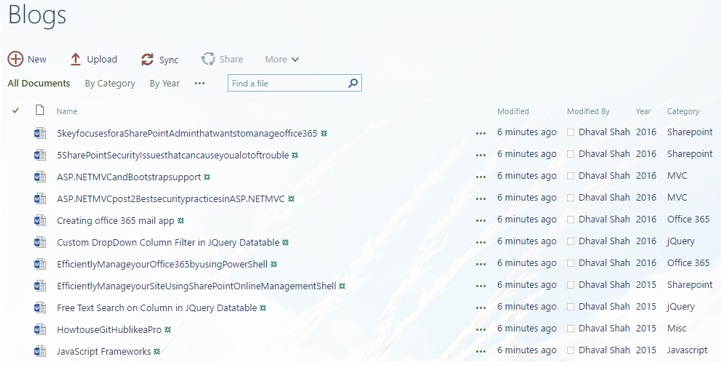Click the document type column header icon

[40, 110]
